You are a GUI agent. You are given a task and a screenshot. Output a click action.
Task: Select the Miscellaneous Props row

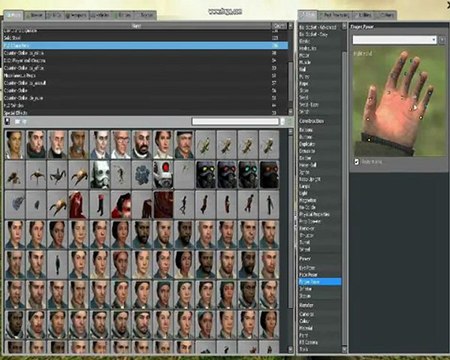click(146, 75)
